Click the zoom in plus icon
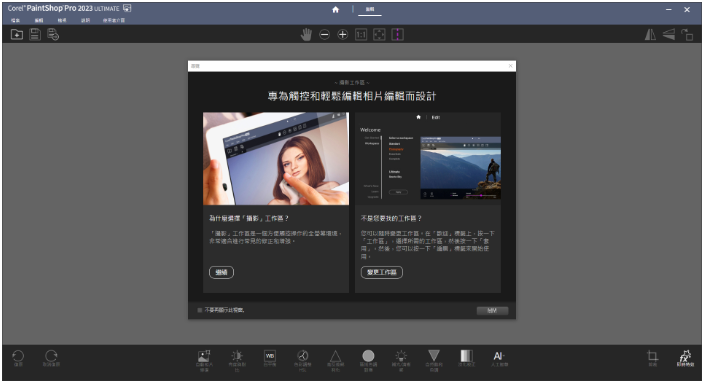Image resolution: width=704 pixels, height=383 pixels. pyautogui.click(x=343, y=35)
